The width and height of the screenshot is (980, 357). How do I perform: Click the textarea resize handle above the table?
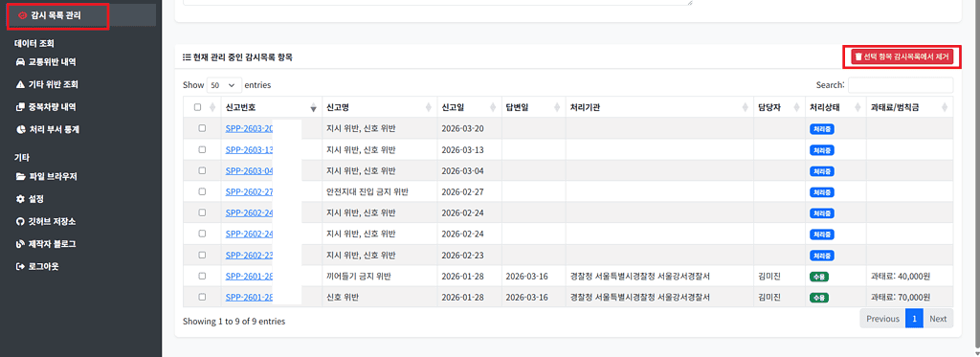(x=690, y=3)
